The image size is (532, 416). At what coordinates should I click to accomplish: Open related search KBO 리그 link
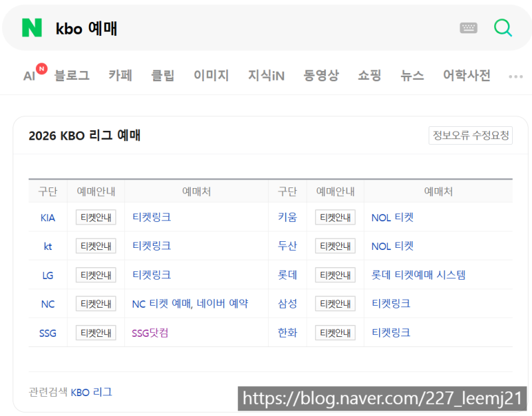[91, 392]
